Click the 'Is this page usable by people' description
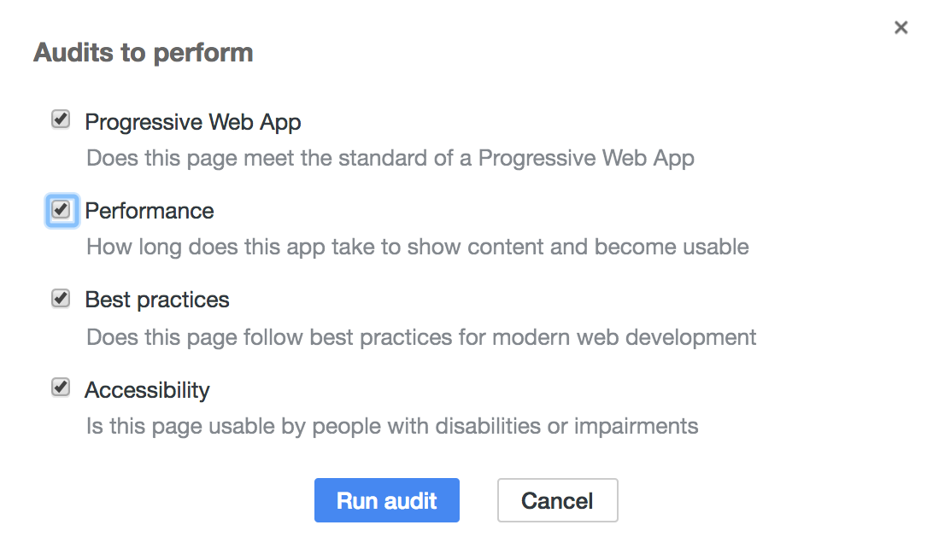Image resolution: width=933 pixels, height=560 pixels. point(392,427)
